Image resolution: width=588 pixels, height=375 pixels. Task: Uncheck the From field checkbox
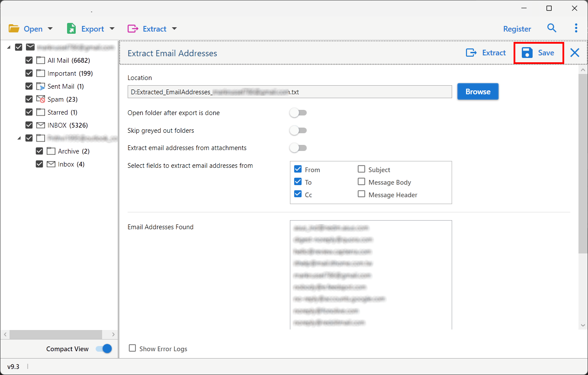(298, 169)
